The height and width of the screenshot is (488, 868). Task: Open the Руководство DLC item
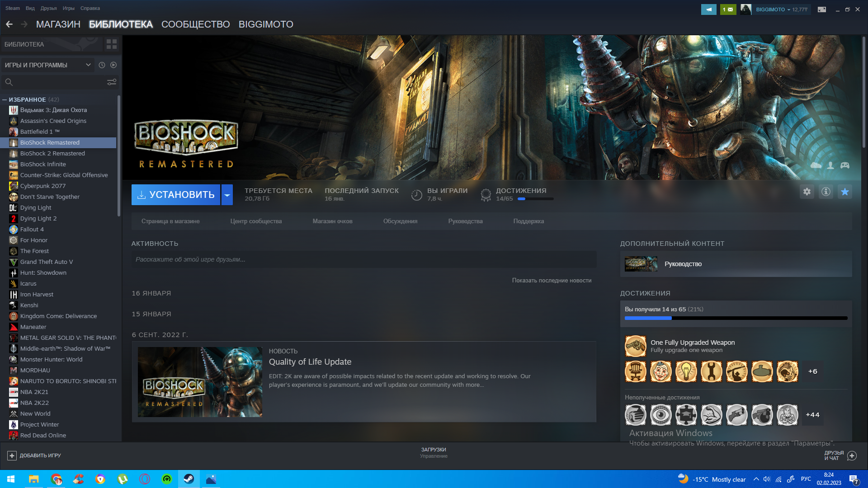coord(736,264)
